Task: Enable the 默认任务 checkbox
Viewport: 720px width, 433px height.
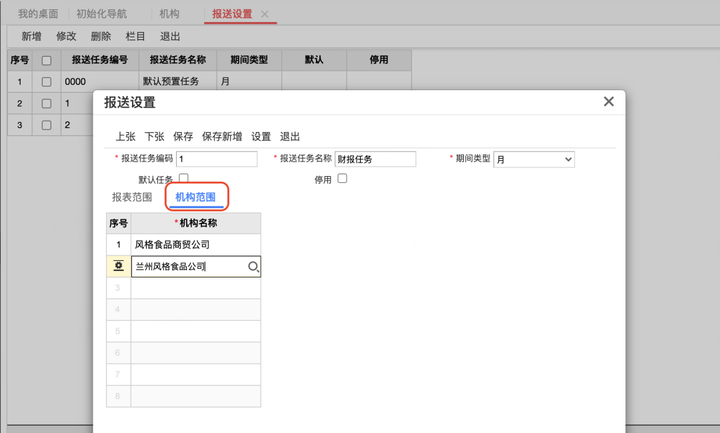Action: 184,178
